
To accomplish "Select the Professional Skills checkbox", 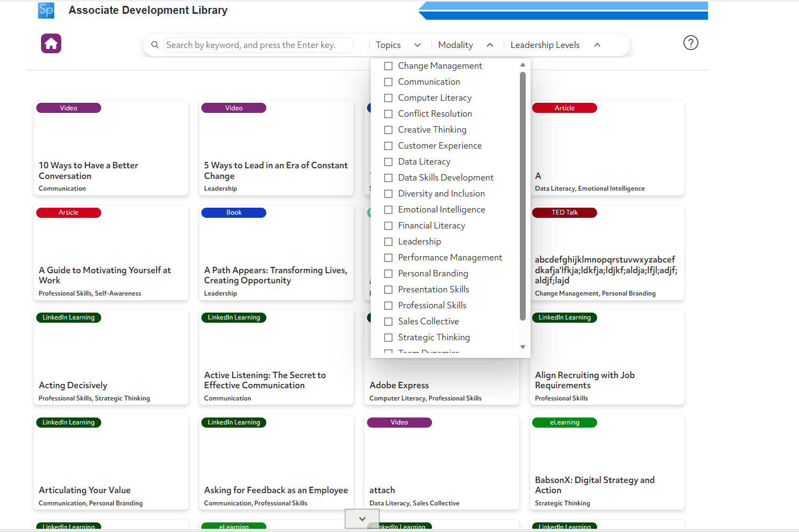I will 388,306.
